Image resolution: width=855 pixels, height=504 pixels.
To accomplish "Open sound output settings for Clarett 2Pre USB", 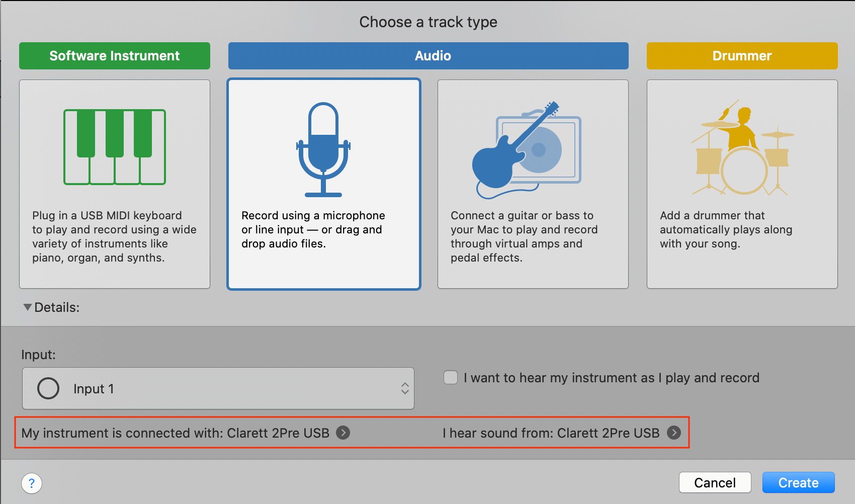I will click(x=674, y=433).
